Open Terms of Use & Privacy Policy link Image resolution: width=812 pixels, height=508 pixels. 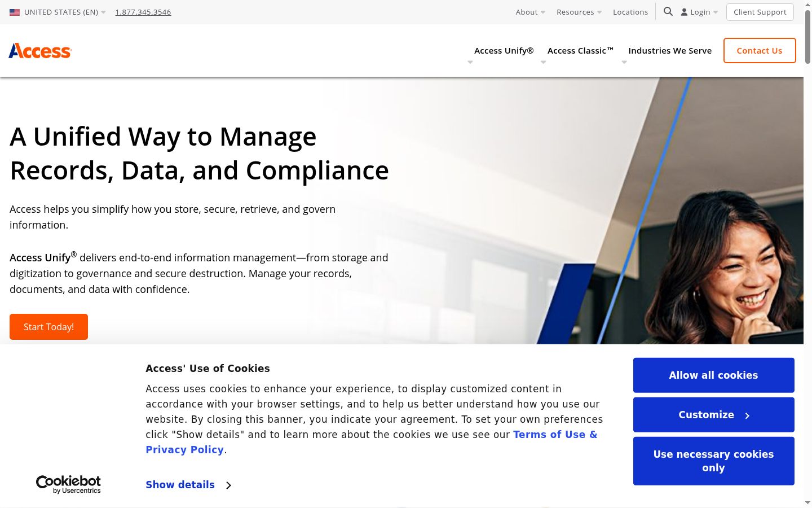coord(371,442)
